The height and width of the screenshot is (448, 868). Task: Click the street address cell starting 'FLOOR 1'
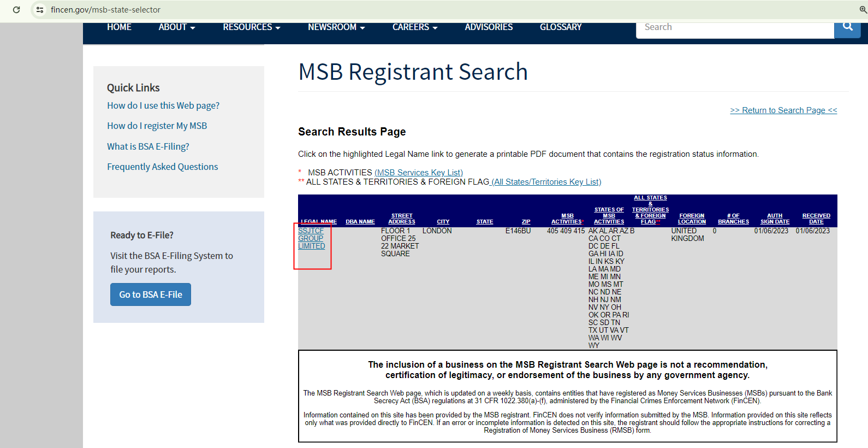click(x=400, y=243)
